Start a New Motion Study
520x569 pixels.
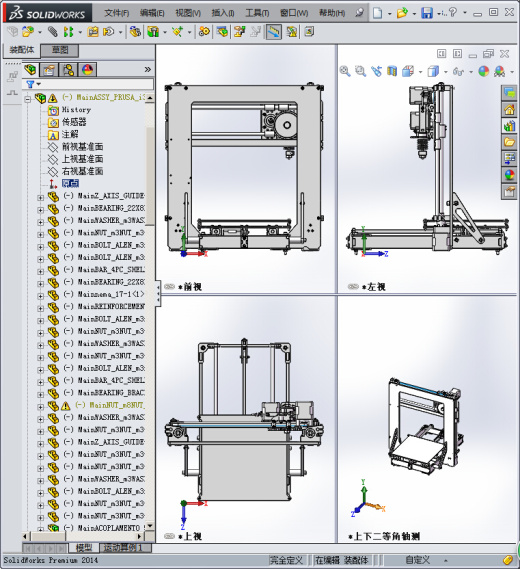[x=204, y=32]
